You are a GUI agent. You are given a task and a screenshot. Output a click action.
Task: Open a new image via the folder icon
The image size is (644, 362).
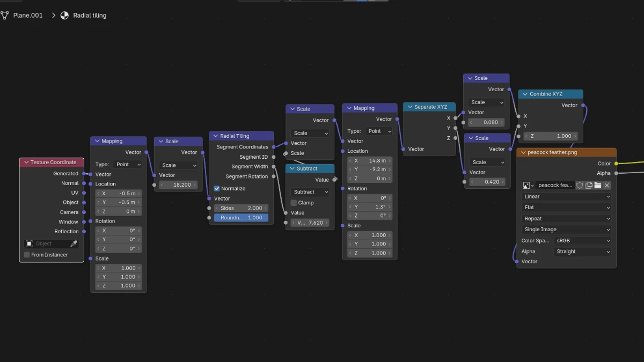coord(598,185)
